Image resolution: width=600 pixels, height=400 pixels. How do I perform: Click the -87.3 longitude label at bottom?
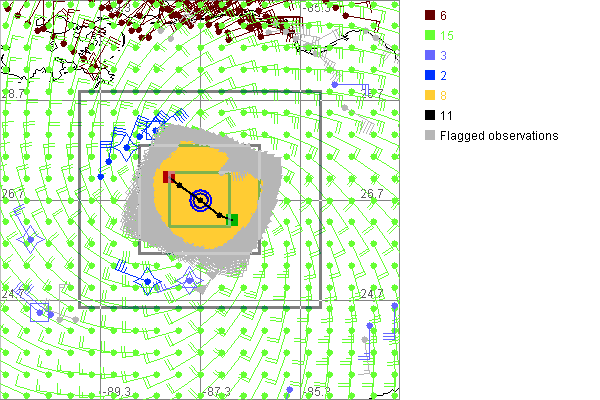pos(216,391)
